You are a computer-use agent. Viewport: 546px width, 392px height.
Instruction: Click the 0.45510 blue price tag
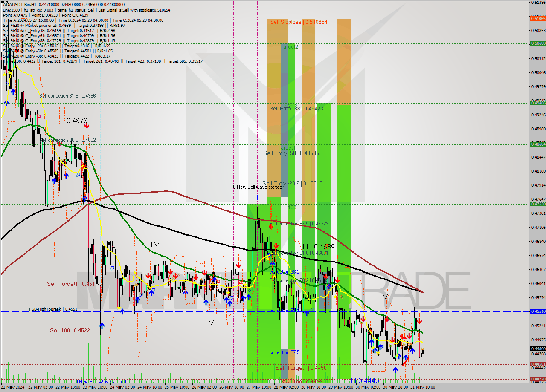pos(537,311)
